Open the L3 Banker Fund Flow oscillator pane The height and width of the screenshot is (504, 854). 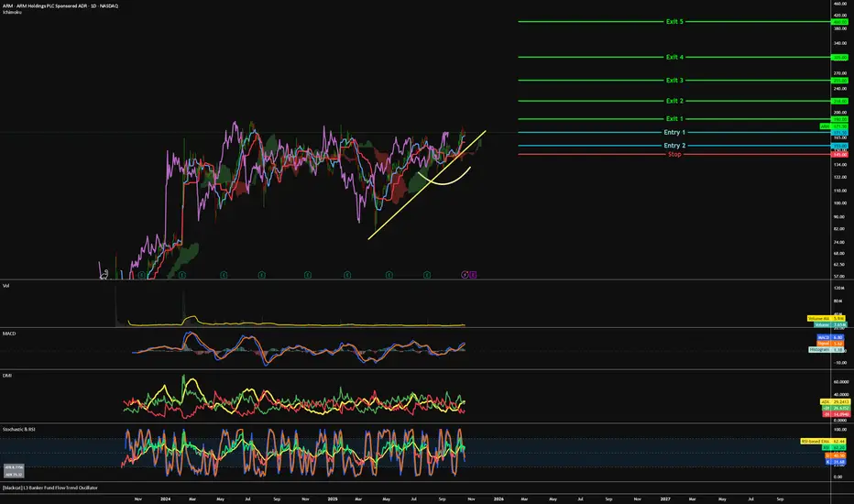click(x=64, y=488)
